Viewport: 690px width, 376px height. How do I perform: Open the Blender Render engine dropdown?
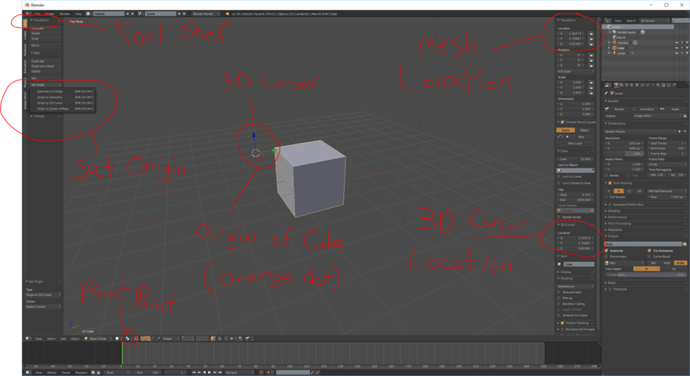(205, 14)
